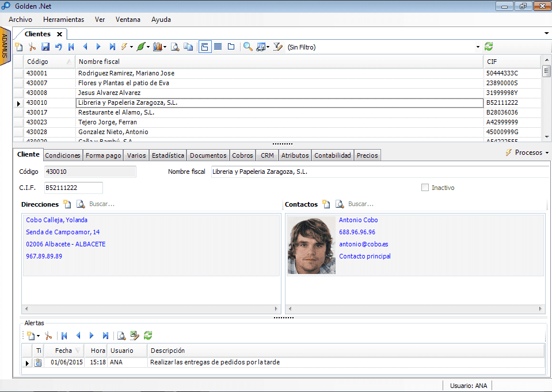Screen dimensions: 552x392
Task: Click the scissors icon in main toolbar
Action: (32, 47)
